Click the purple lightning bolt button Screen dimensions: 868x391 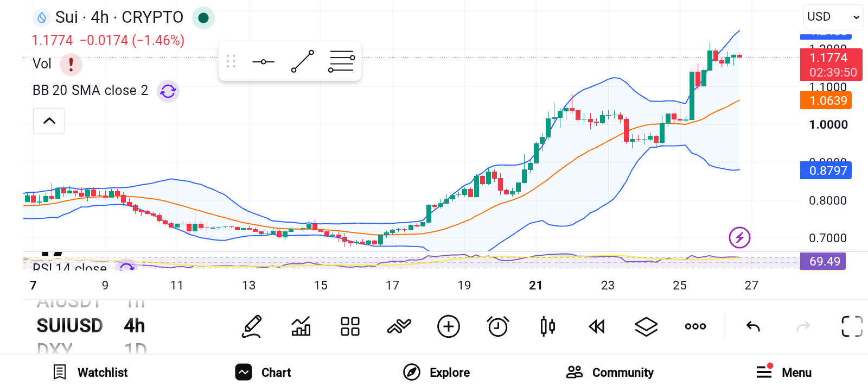click(739, 237)
